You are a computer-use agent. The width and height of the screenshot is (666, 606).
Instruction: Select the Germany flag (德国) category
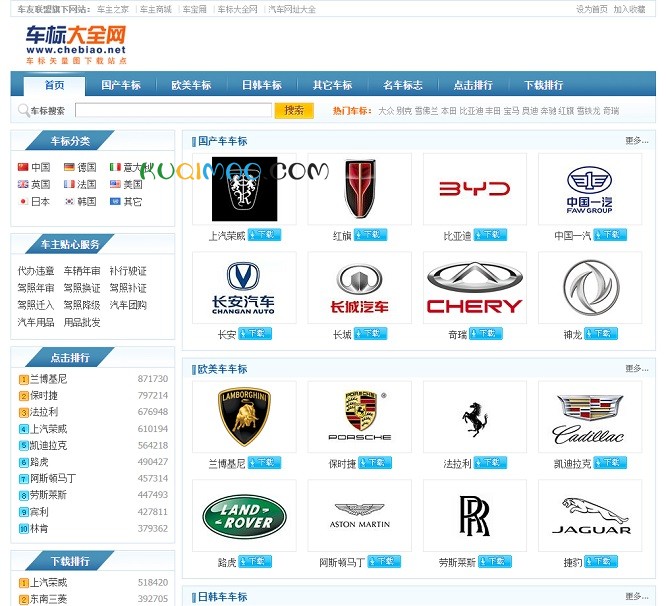click(80, 167)
